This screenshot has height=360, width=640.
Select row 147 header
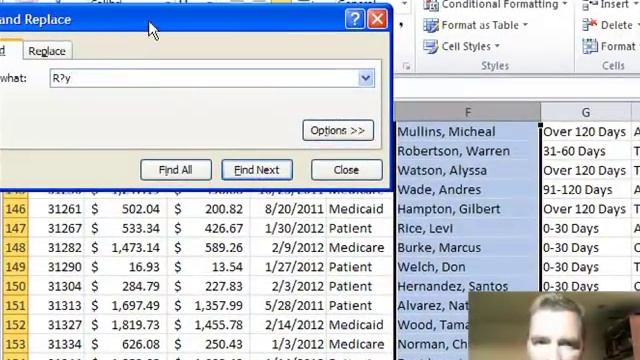pyautogui.click(x=15, y=228)
